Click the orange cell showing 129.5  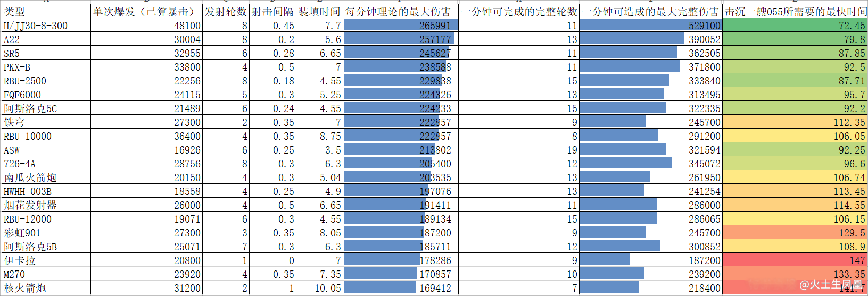pyautogui.click(x=795, y=233)
